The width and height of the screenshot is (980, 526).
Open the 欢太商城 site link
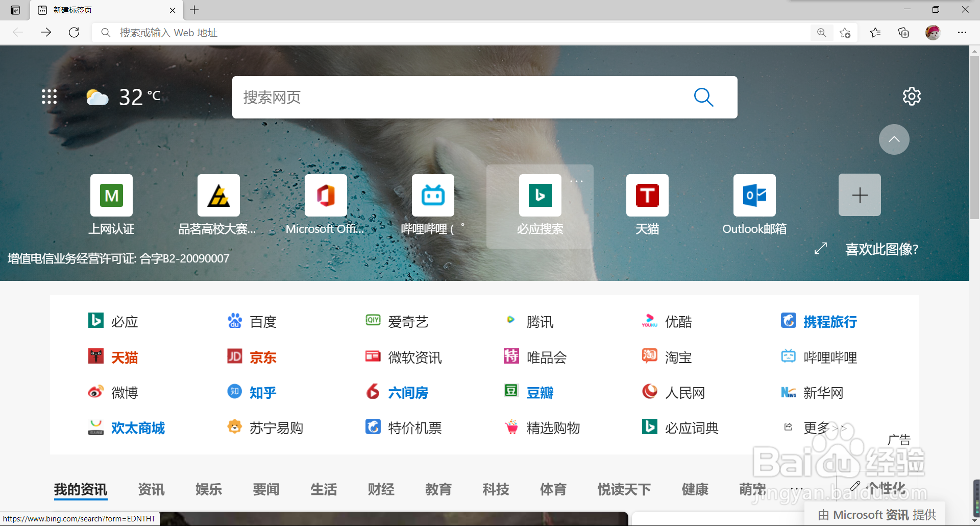click(127, 427)
